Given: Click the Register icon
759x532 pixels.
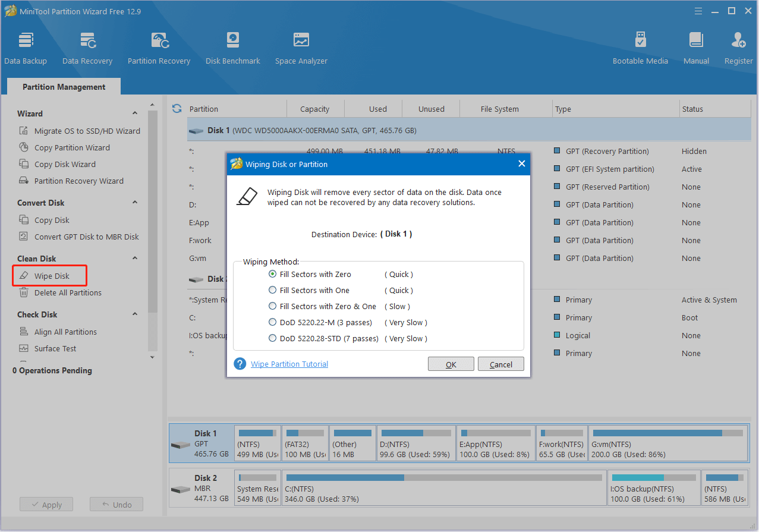Looking at the screenshot, I should [x=738, y=46].
